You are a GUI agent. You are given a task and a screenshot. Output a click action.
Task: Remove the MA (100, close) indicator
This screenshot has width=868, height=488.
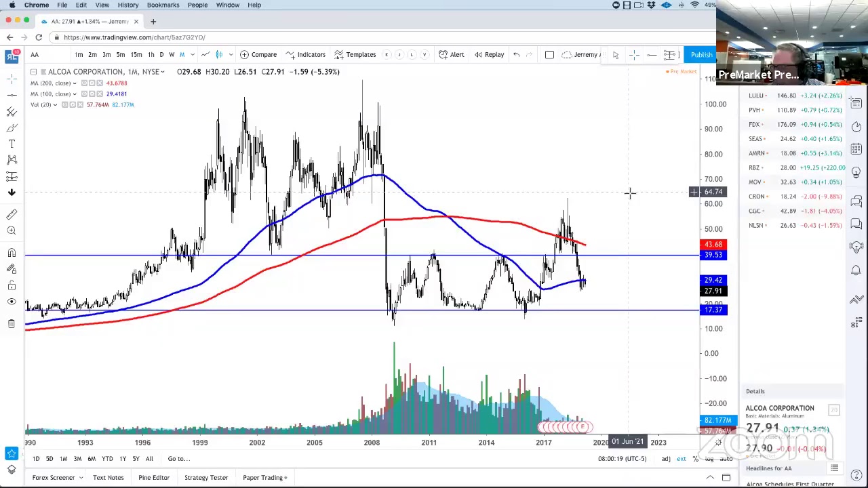[x=100, y=94]
